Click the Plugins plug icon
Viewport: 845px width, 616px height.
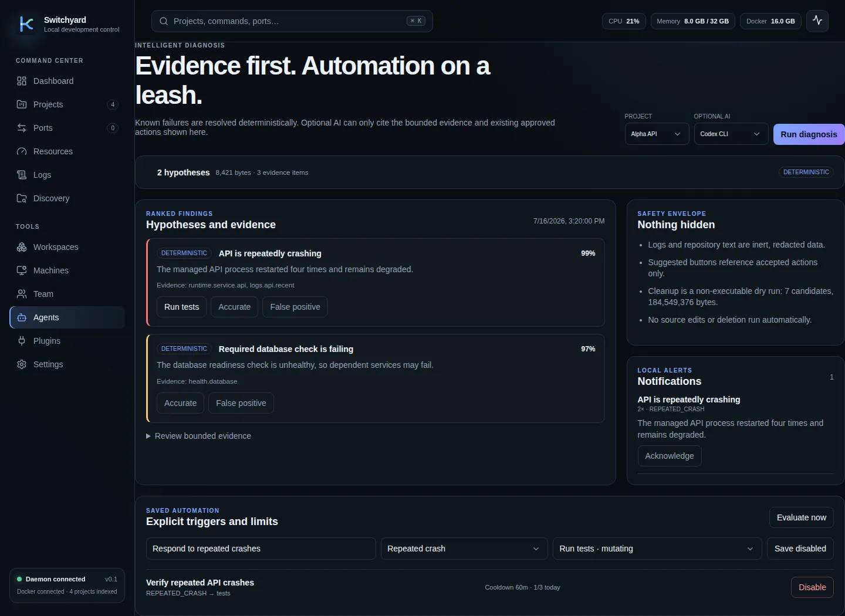[22, 341]
